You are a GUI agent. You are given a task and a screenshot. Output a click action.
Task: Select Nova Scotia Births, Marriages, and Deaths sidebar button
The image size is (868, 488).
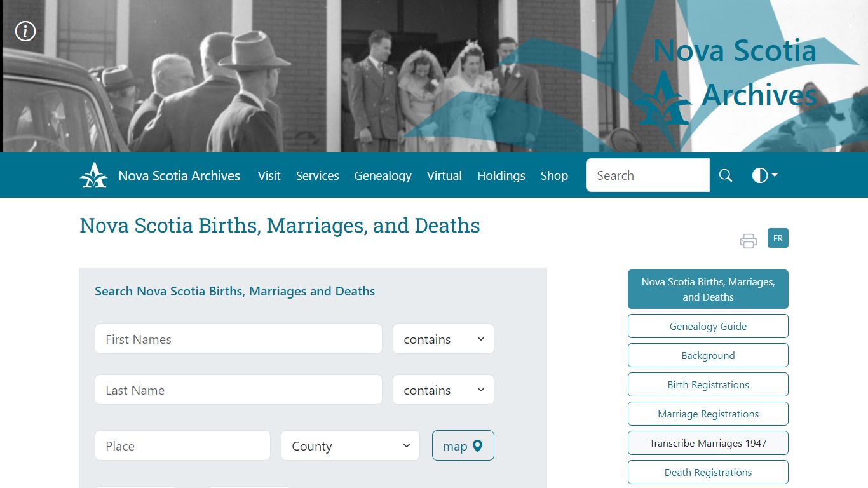pyautogui.click(x=708, y=289)
